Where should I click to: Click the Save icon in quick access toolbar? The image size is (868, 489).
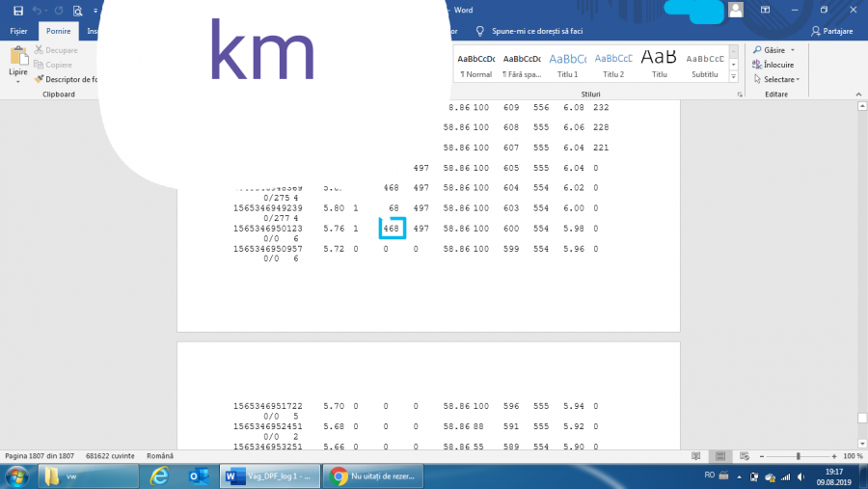[x=18, y=11]
